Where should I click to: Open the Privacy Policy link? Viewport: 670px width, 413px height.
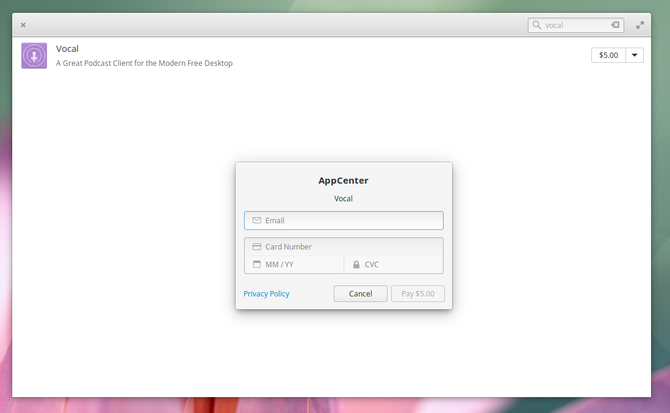[x=266, y=294]
